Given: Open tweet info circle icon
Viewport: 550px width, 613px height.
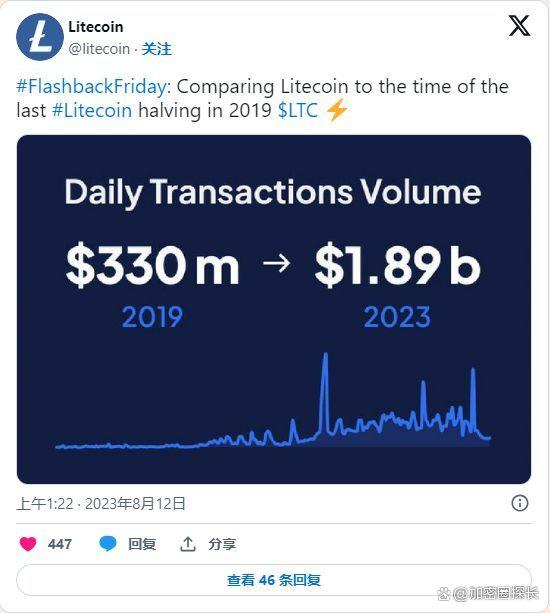Looking at the screenshot, I should tap(520, 503).
